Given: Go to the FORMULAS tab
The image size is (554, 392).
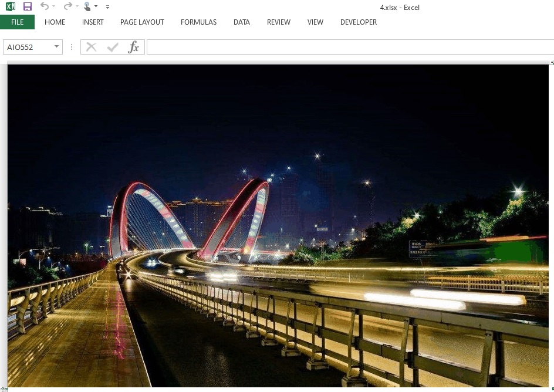Looking at the screenshot, I should coord(198,22).
